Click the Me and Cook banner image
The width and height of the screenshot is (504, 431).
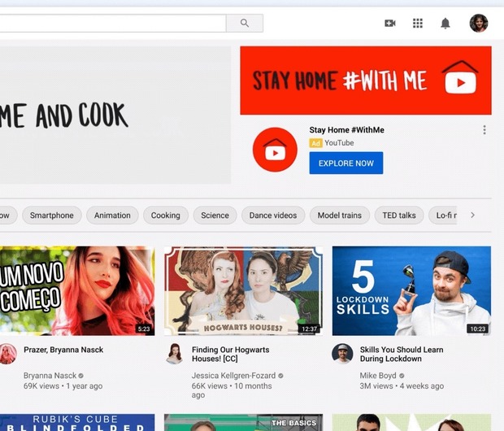pos(115,115)
